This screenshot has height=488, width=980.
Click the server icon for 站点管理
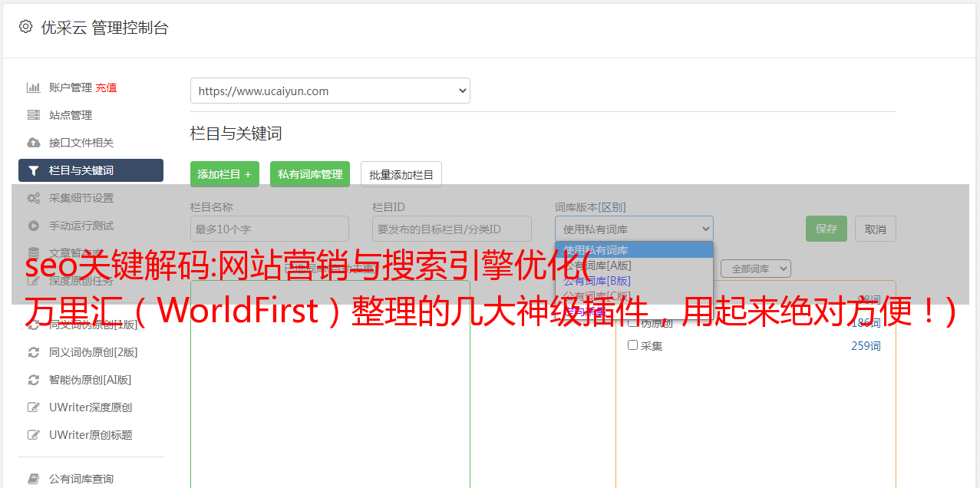[x=34, y=115]
